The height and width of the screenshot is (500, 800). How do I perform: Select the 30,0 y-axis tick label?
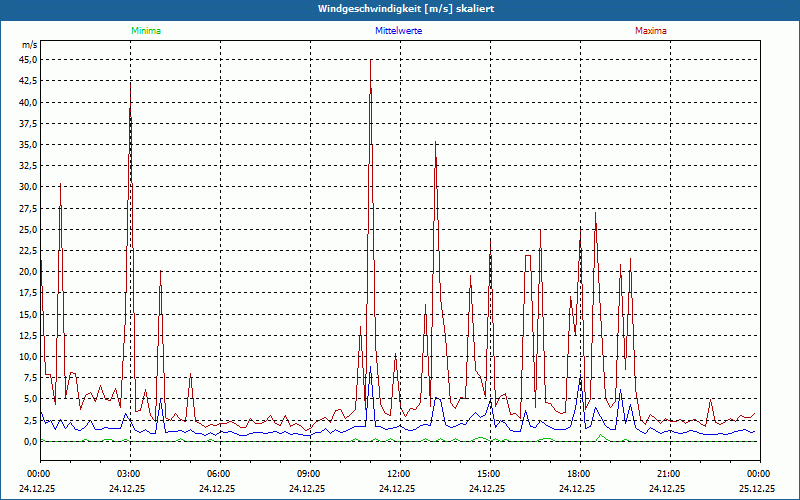tap(27, 187)
